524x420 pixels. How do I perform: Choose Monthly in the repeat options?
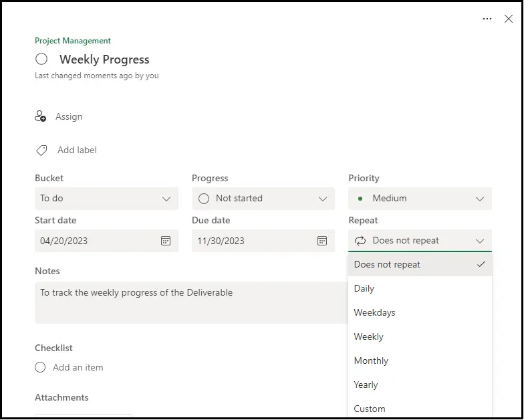tap(371, 360)
